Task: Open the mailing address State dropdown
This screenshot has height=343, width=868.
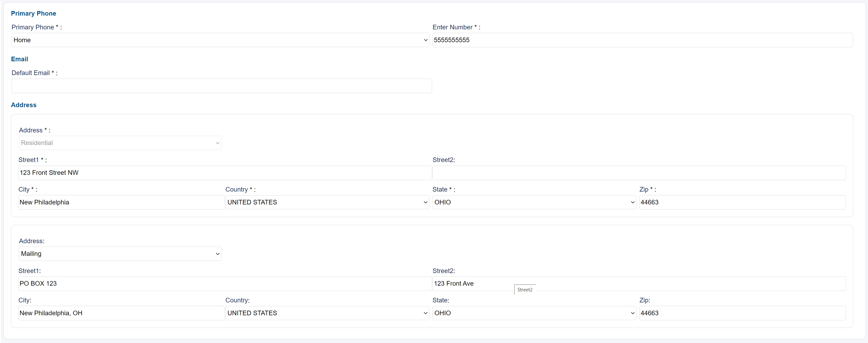Action: pos(534,313)
